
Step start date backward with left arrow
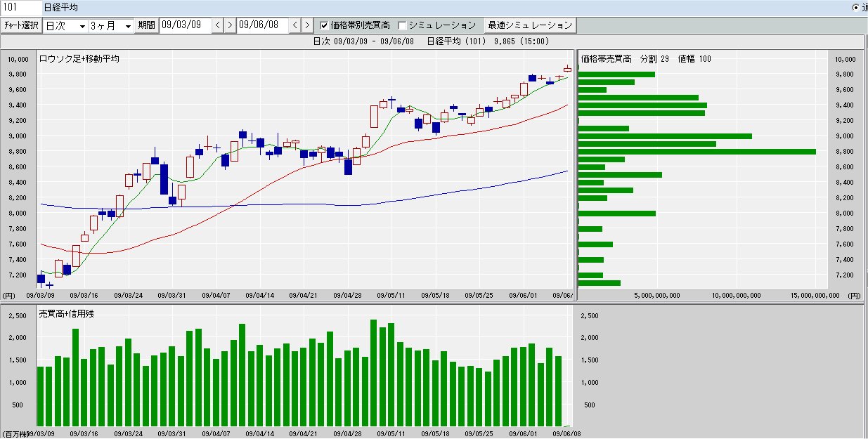coord(217,25)
